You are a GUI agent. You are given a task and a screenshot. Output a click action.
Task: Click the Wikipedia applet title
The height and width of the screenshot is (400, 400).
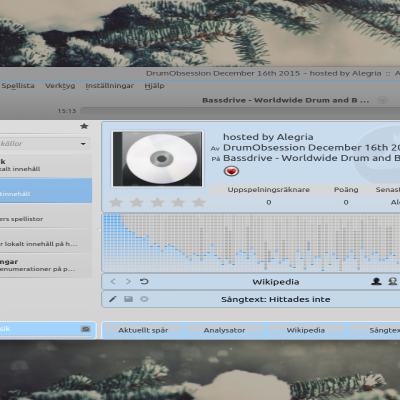click(x=276, y=282)
